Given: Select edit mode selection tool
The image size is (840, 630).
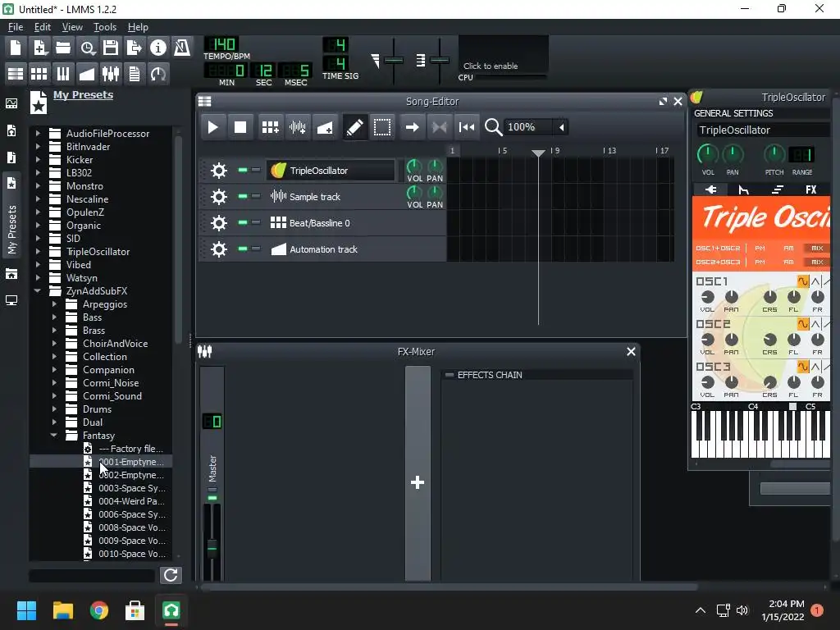Looking at the screenshot, I should [x=382, y=127].
